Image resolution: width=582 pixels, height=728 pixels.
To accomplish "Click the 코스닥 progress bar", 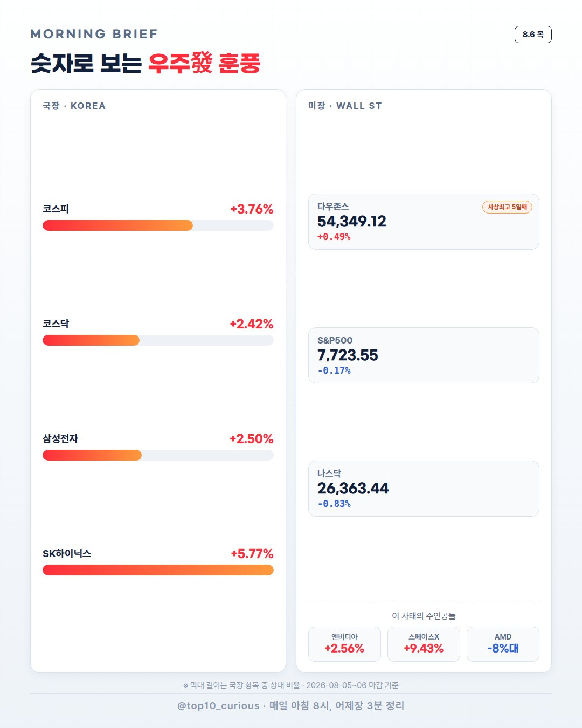I will [x=158, y=340].
